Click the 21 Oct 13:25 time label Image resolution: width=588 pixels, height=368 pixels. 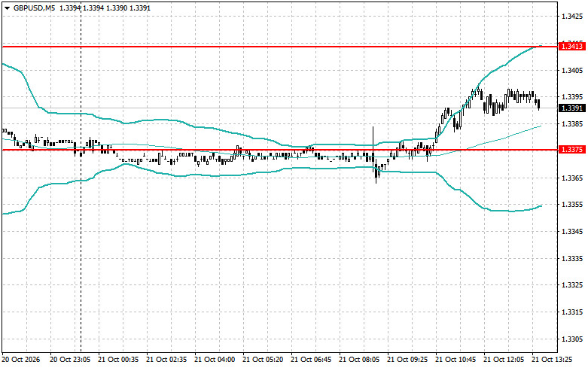click(552, 360)
